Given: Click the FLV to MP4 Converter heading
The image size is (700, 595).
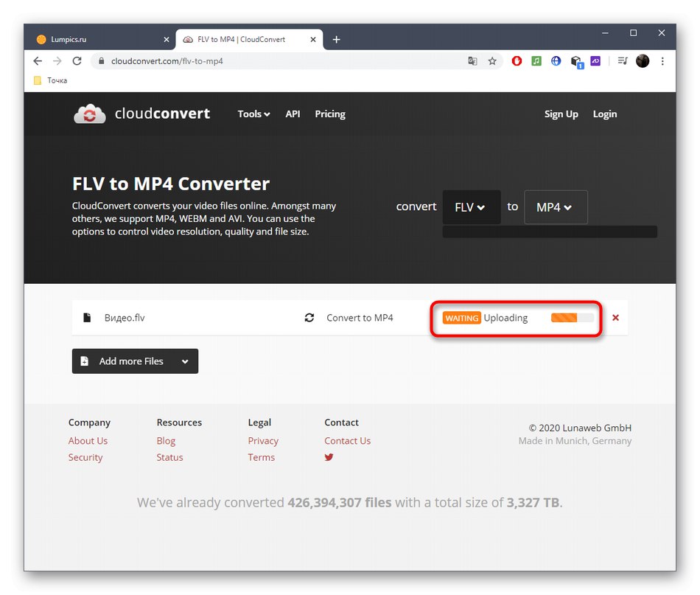Looking at the screenshot, I should (x=170, y=184).
